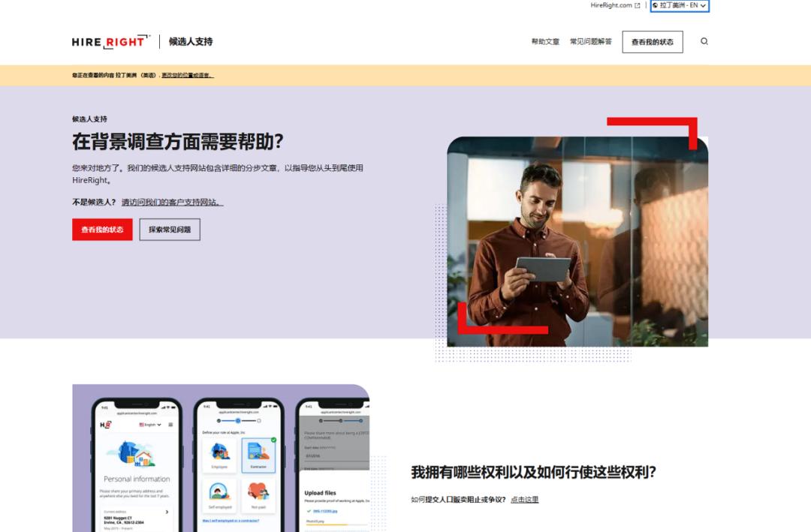
Task: Click the Self-employed role card illustration
Action: 219,491
